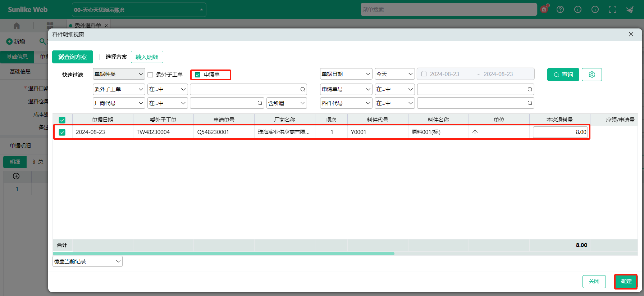Click the horizontal scrollbar under the table

(223, 254)
